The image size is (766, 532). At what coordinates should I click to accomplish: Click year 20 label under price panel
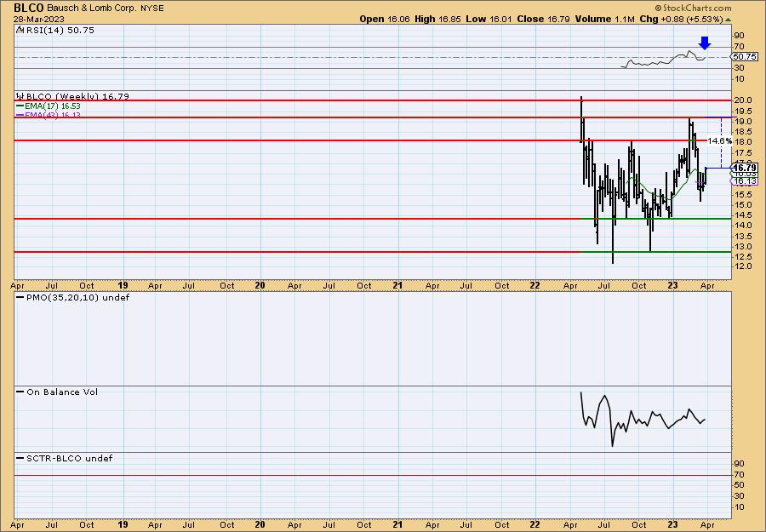[x=260, y=285]
